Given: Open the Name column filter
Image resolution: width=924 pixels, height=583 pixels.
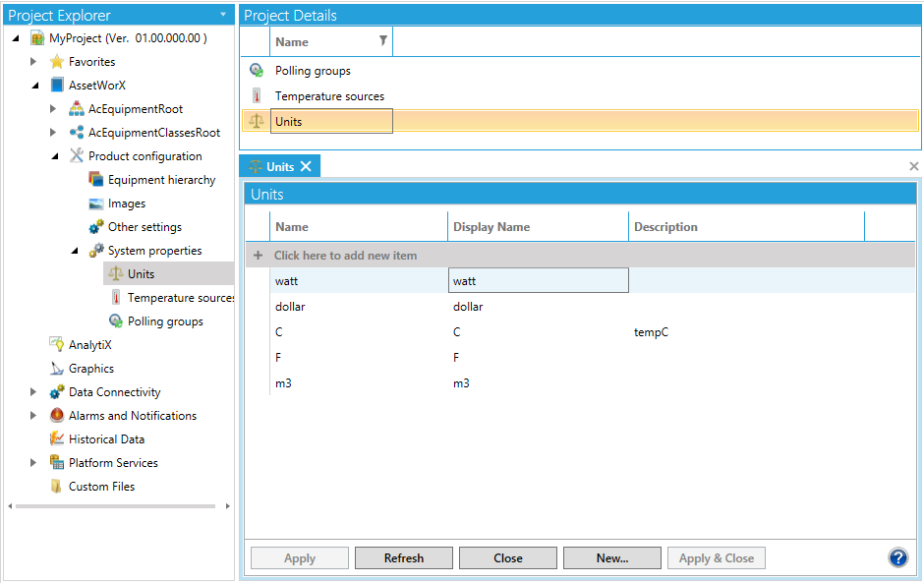Looking at the screenshot, I should [x=383, y=41].
